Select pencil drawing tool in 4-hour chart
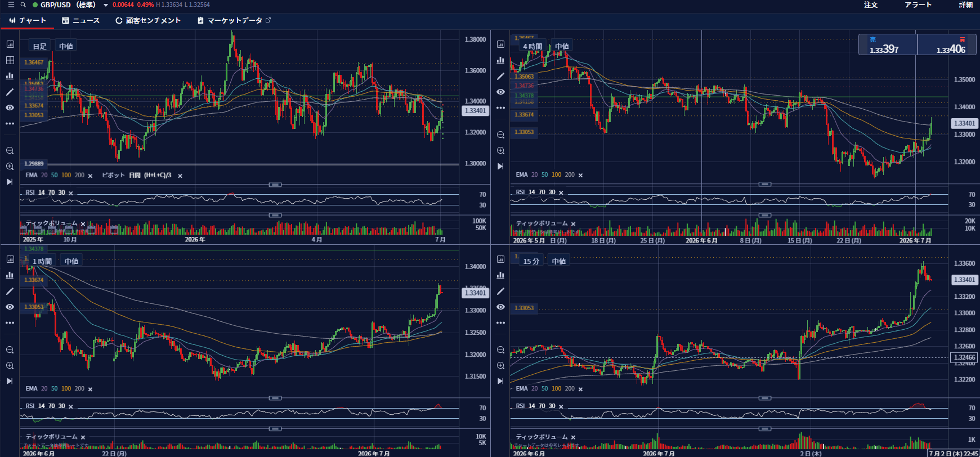 (500, 76)
